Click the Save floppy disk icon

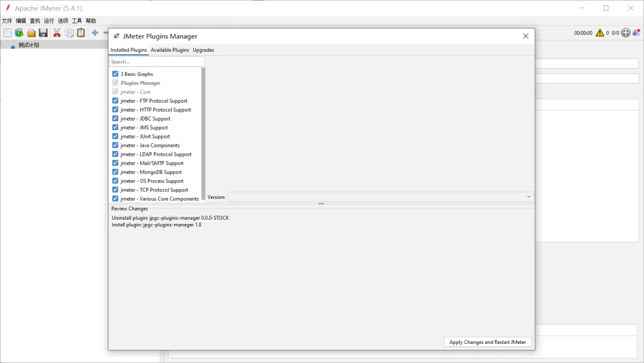(x=43, y=33)
